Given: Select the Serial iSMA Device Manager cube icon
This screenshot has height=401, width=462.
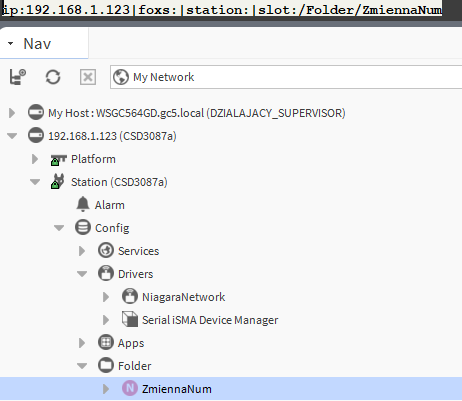Looking at the screenshot, I should pyautogui.click(x=130, y=319).
